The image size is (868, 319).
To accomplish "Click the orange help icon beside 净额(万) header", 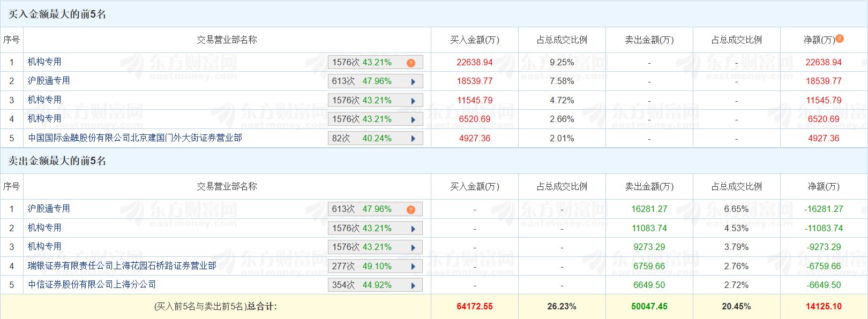I will pos(840,39).
